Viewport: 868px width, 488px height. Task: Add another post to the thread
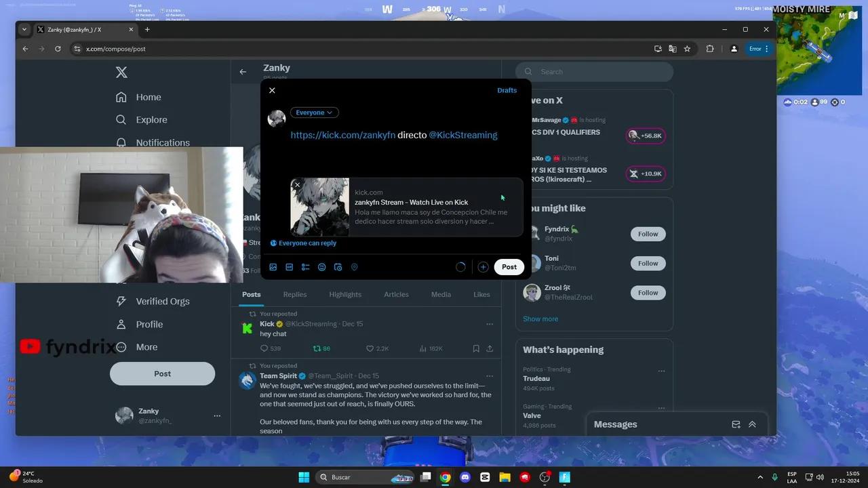(x=483, y=267)
